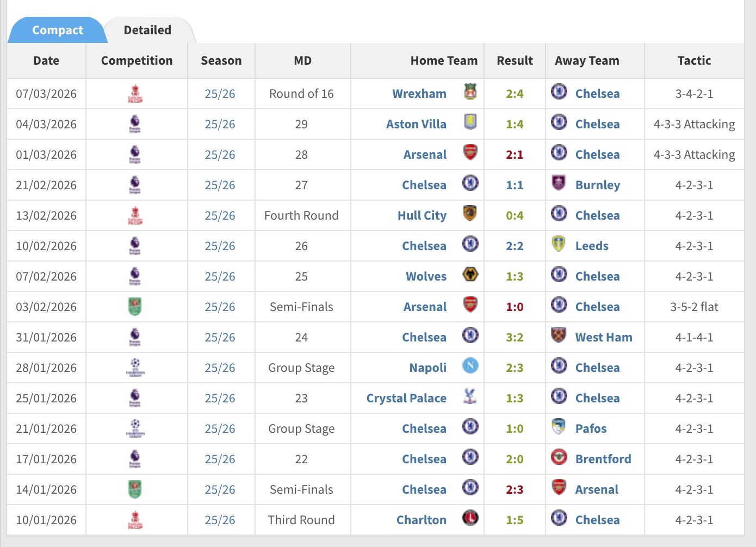Open 25/26 season link on 10/01/2026 row

click(x=220, y=520)
